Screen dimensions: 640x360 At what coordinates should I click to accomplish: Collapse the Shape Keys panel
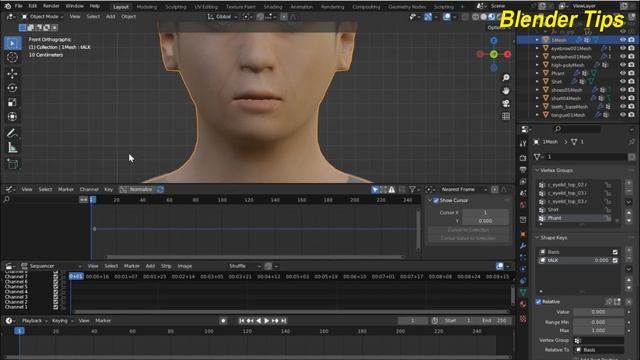coord(553,238)
